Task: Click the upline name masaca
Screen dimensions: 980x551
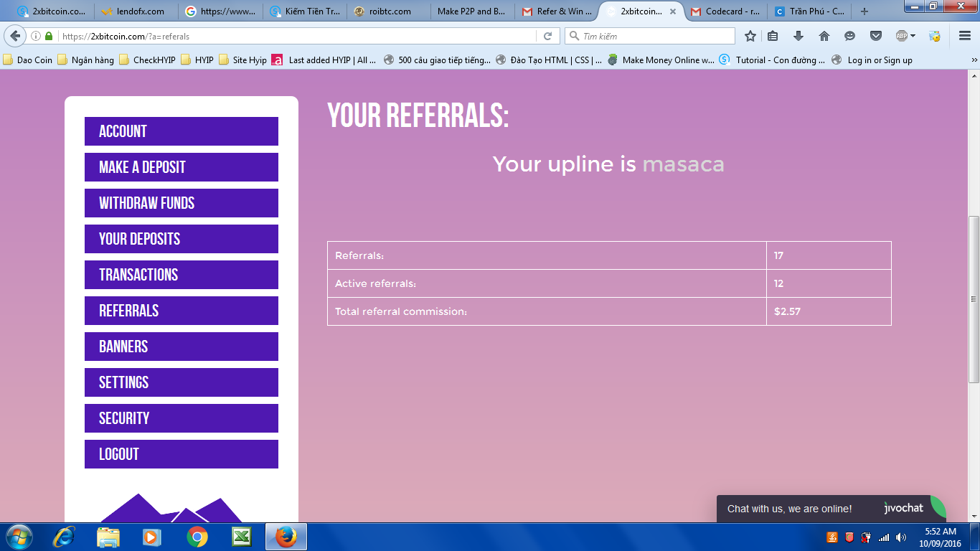Action: 683,164
